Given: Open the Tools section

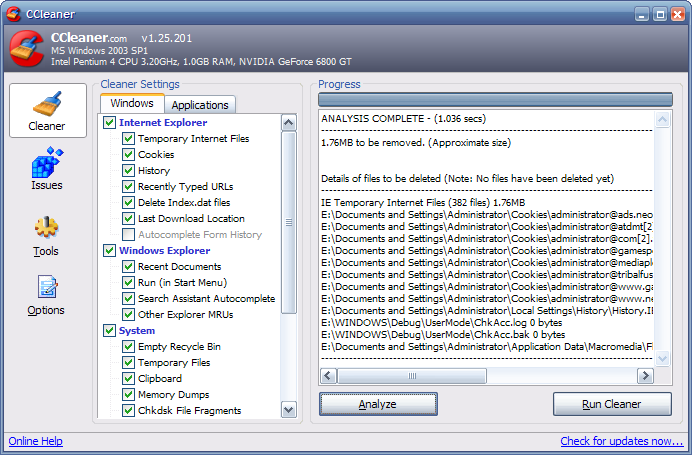Looking at the screenshot, I should point(46,236).
